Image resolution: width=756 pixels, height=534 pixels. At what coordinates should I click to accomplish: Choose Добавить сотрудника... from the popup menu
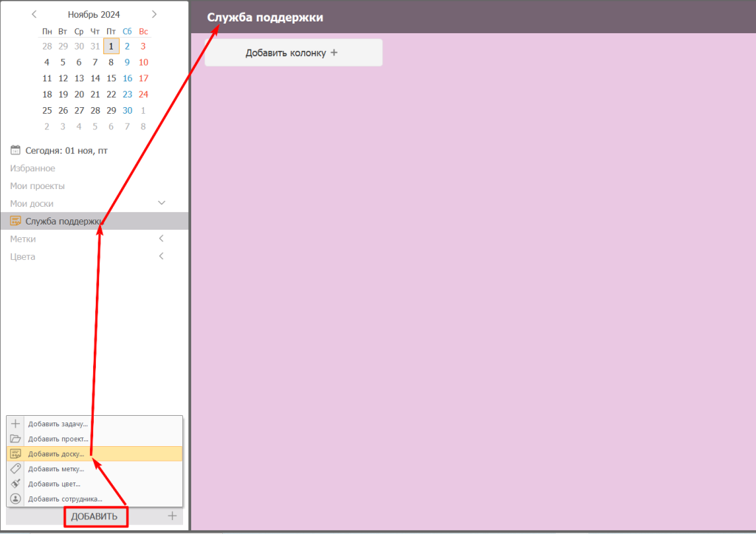coord(65,499)
